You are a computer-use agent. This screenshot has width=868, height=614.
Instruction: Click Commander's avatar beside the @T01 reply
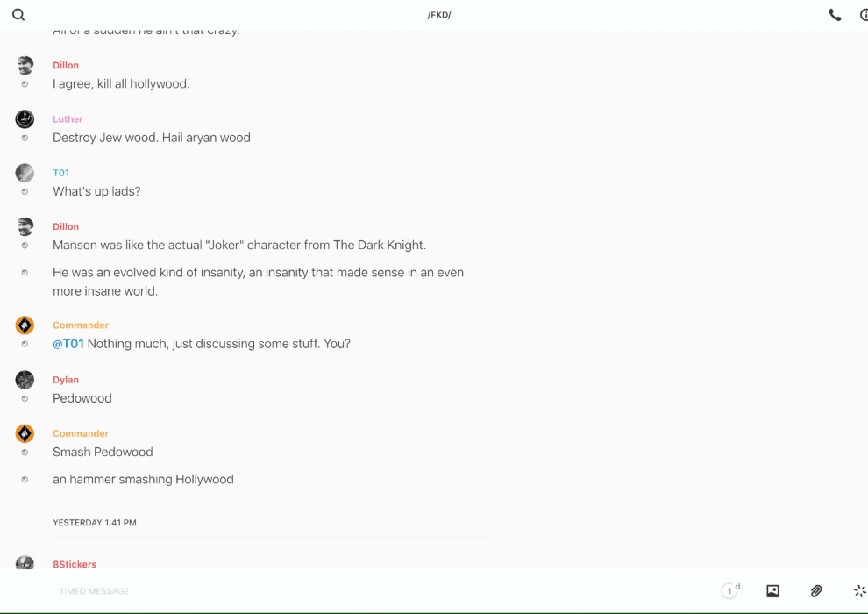click(25, 325)
